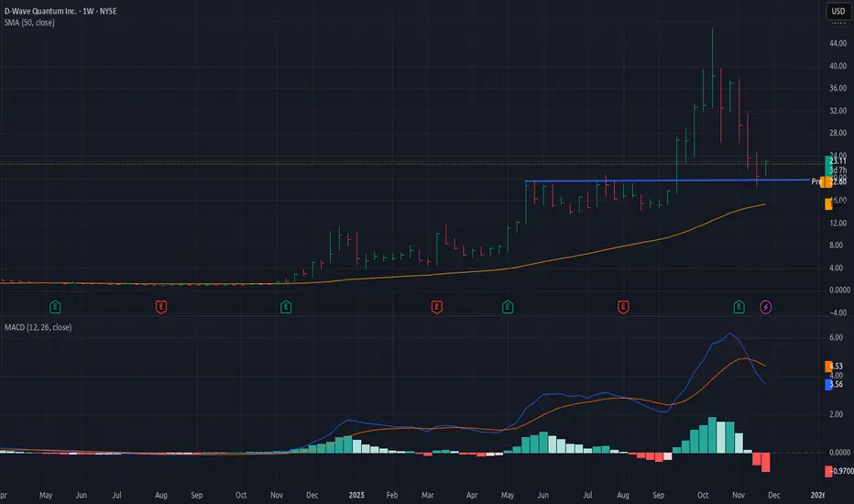The image size is (854, 504).
Task: Open the green earnings marker near May 2024
Action: point(55,307)
